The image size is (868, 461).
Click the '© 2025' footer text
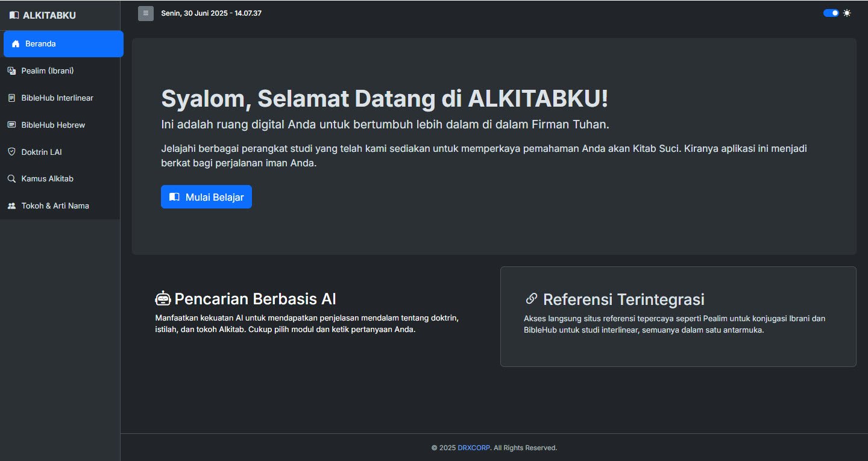point(444,448)
